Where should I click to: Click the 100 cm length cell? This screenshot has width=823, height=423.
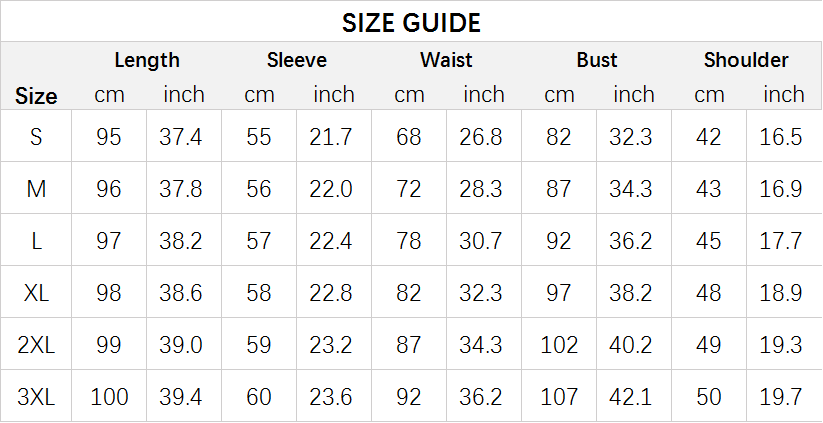109,397
